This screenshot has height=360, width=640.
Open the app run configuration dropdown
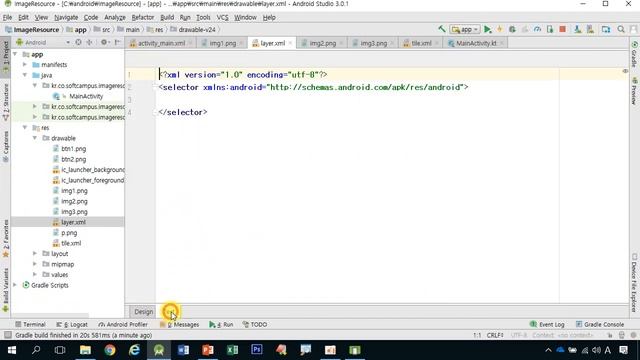464,29
